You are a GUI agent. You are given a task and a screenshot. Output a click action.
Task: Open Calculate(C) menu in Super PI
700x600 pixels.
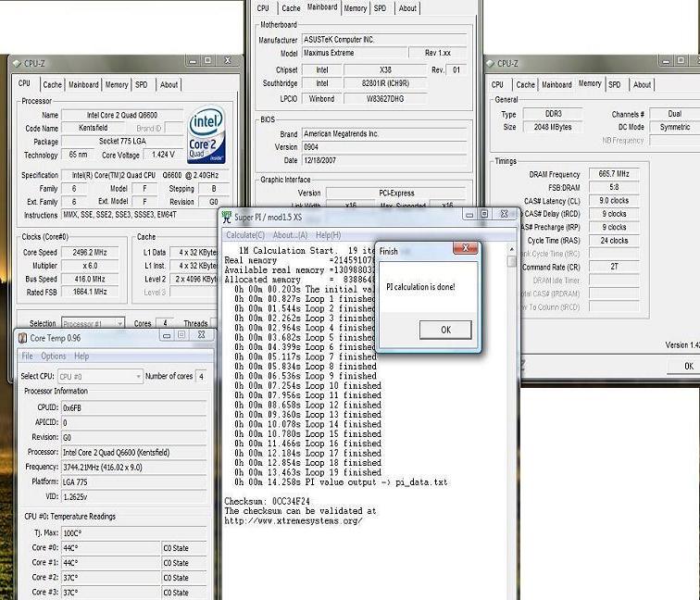coord(245,235)
